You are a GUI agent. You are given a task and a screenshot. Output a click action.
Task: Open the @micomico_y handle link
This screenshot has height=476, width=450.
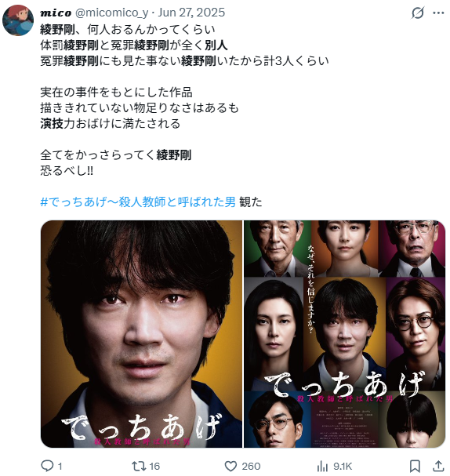[x=111, y=13]
